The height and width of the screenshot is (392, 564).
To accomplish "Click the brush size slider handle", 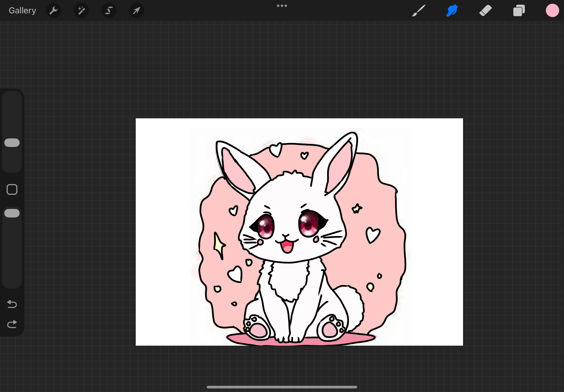I will [x=12, y=143].
